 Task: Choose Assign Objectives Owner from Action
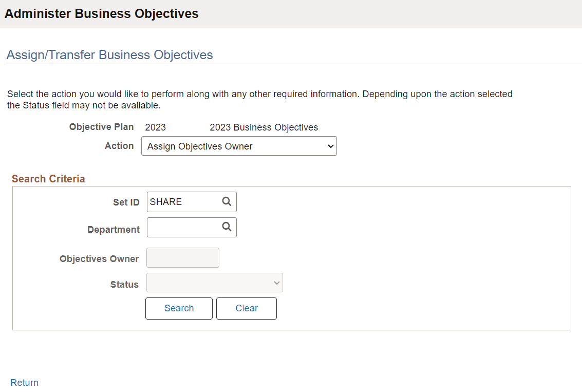239,146
